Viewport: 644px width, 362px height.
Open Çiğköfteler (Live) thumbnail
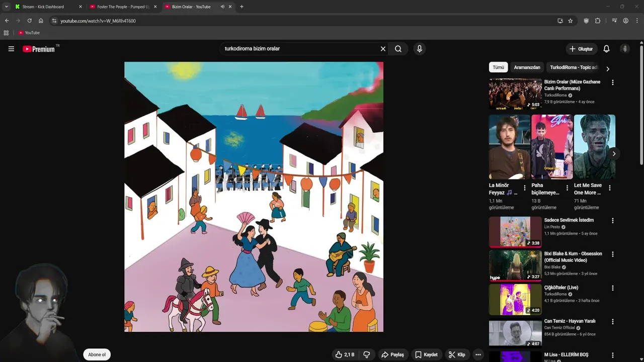tap(515, 299)
